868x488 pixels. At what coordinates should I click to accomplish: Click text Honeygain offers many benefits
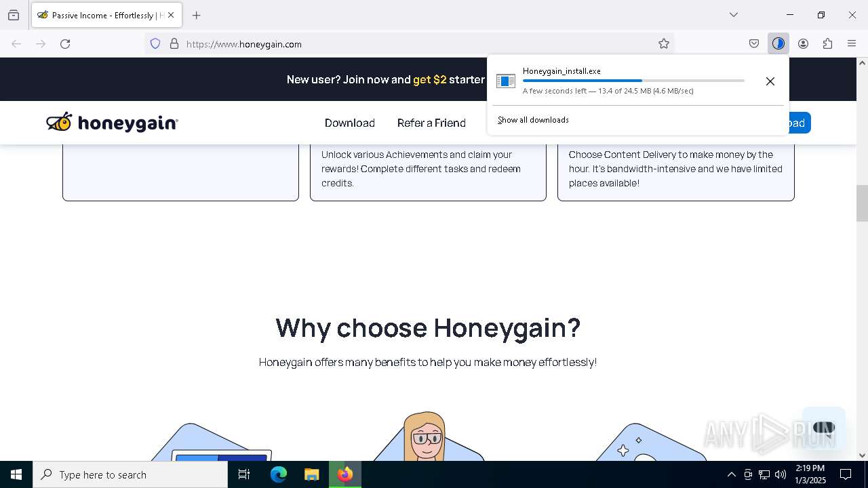coord(428,363)
